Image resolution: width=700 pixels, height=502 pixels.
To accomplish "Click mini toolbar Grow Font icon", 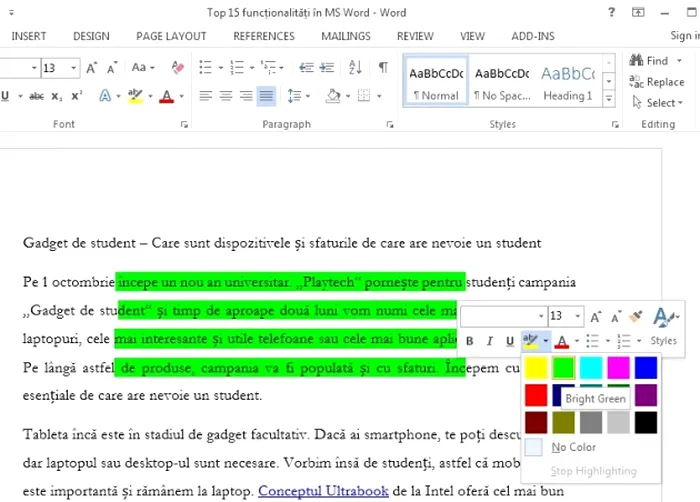I will pyautogui.click(x=596, y=317).
